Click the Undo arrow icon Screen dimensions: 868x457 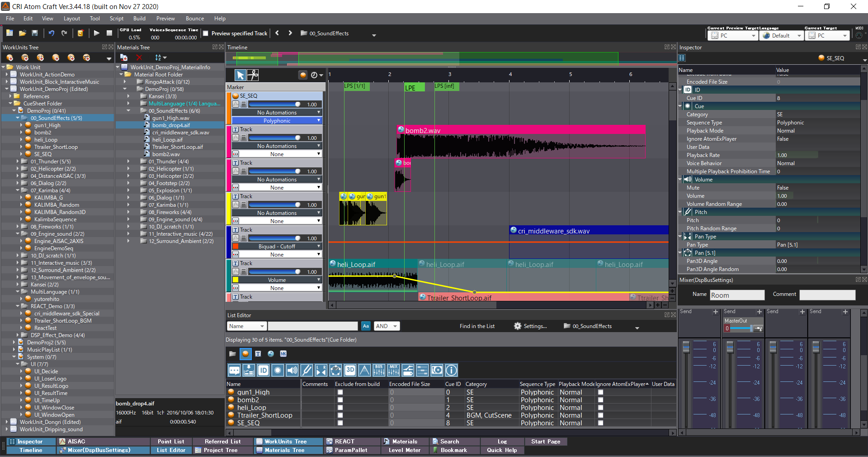[52, 33]
